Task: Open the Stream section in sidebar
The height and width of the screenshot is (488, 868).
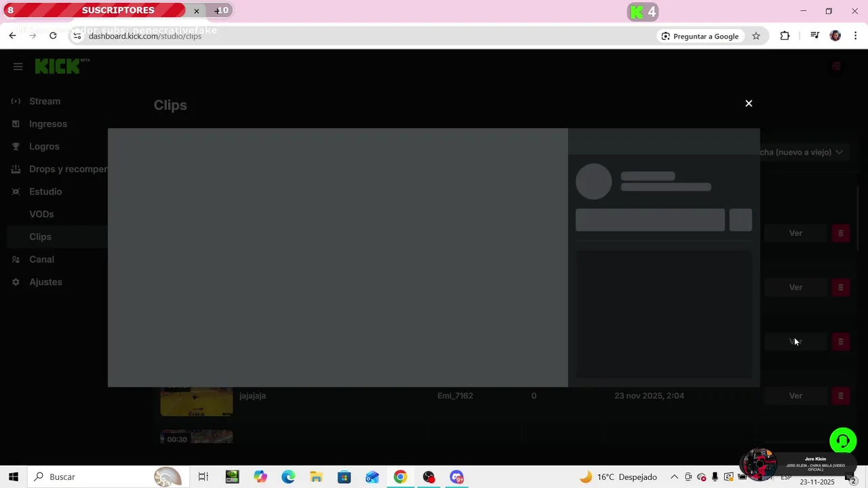Action: click(45, 101)
